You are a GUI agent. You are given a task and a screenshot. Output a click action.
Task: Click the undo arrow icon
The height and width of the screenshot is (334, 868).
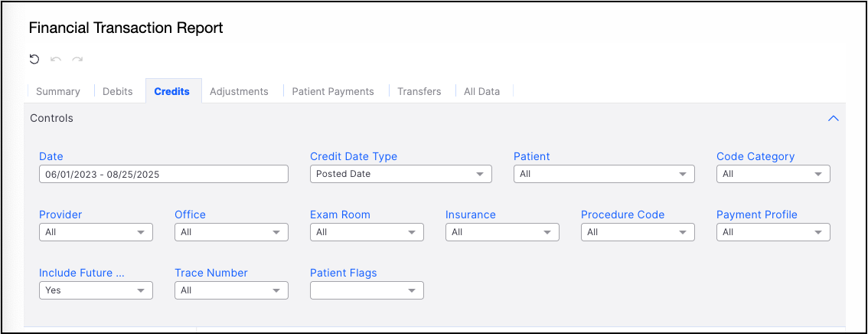[x=56, y=59]
